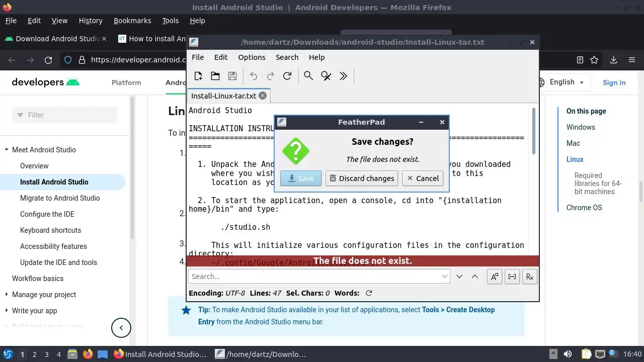Open FeatherPad File menu
This screenshot has width=644, height=362.
tap(198, 57)
